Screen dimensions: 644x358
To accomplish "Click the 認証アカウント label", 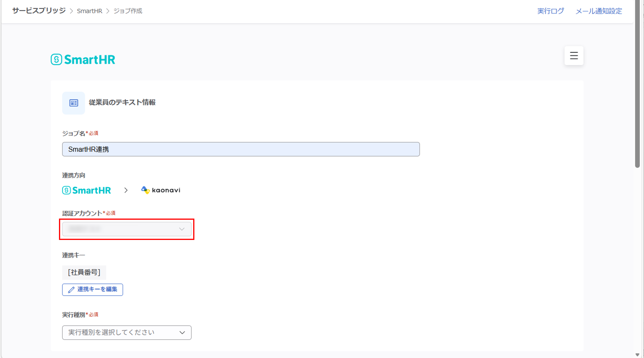I will pos(82,213).
